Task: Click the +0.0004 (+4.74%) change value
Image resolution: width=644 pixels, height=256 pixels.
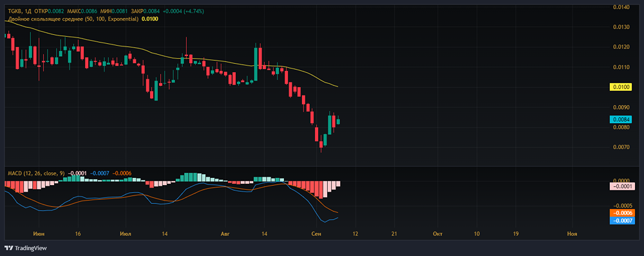Action: [182, 11]
